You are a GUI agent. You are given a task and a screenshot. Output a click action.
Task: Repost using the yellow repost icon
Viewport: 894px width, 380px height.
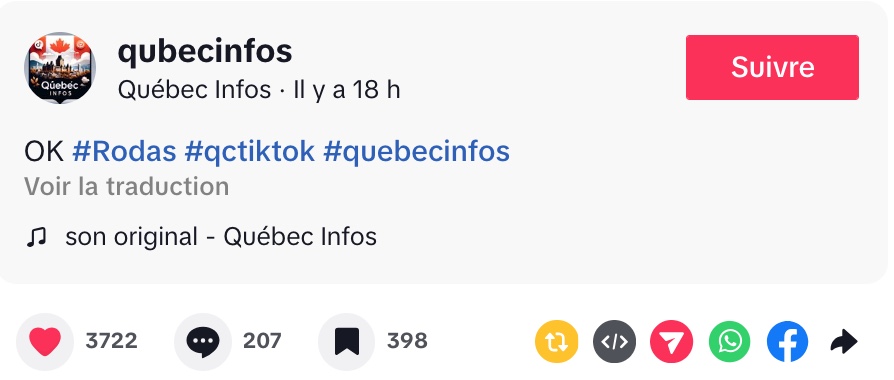point(556,342)
